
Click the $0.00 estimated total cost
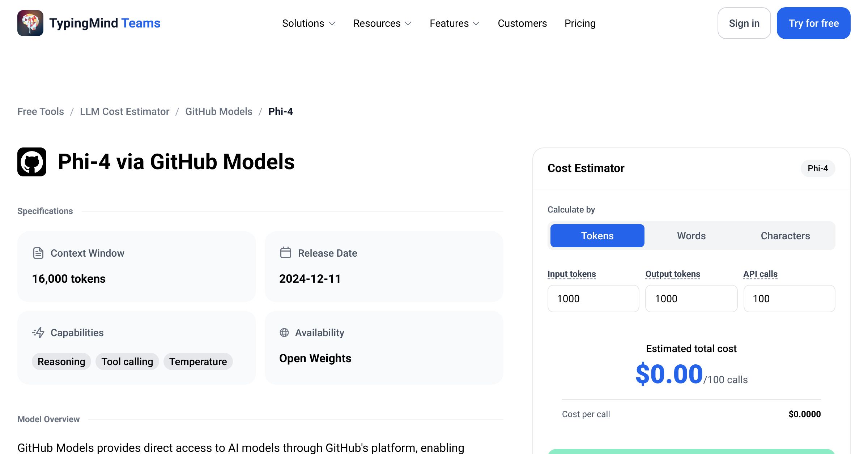point(669,374)
